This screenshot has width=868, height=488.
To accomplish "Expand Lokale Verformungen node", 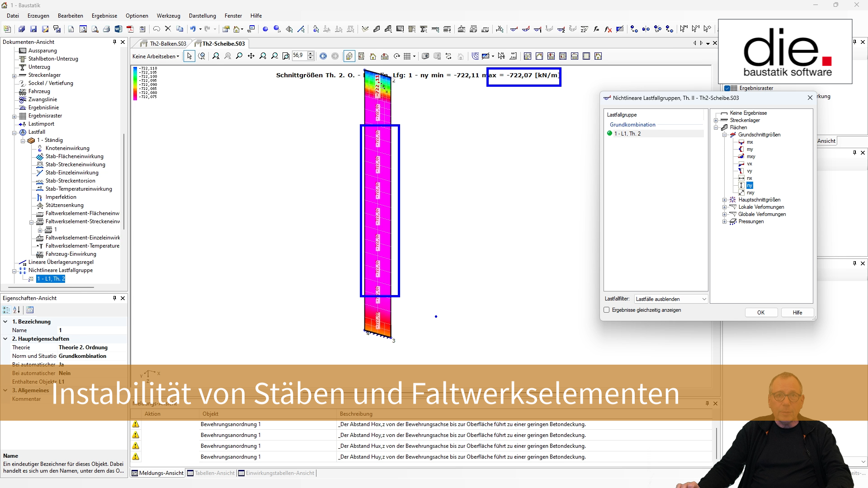I will click(x=725, y=207).
